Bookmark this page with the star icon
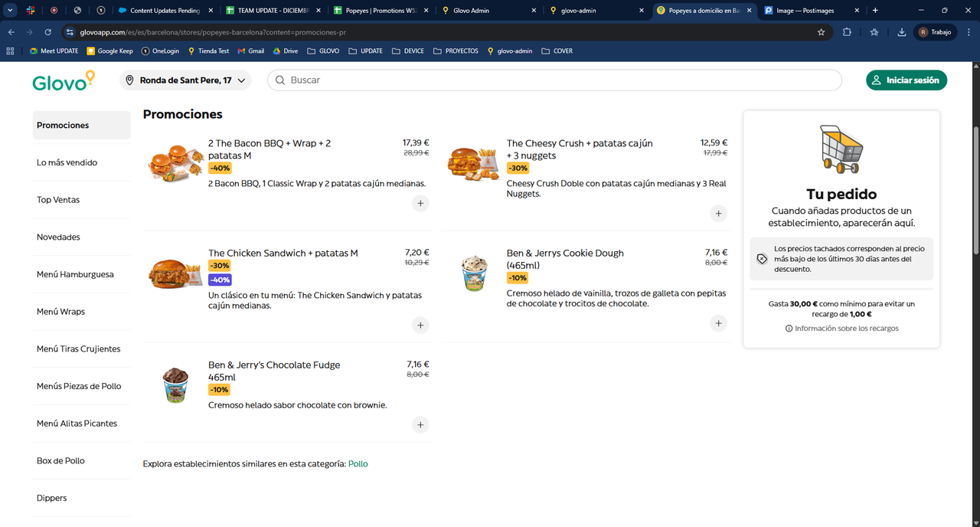This screenshot has height=527, width=980. click(822, 32)
